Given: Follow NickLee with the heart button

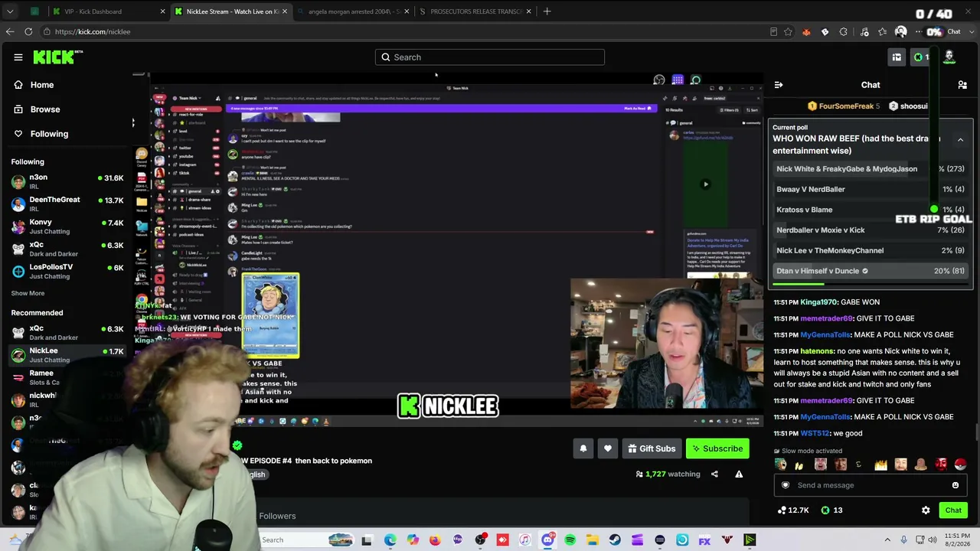Looking at the screenshot, I should [x=608, y=449].
